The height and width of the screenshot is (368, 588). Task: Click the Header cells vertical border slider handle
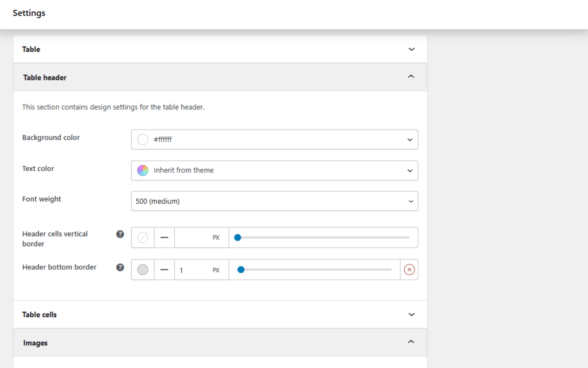[238, 237]
